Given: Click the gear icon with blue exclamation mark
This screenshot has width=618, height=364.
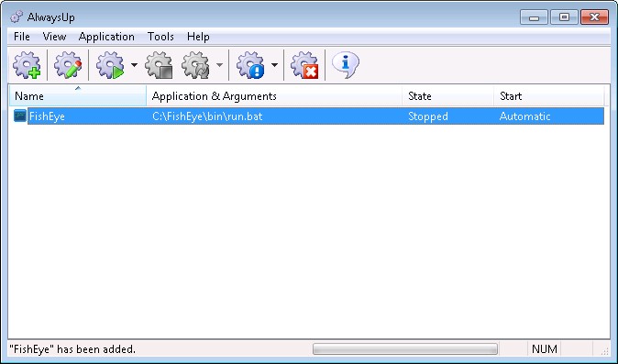Looking at the screenshot, I should [x=250, y=64].
